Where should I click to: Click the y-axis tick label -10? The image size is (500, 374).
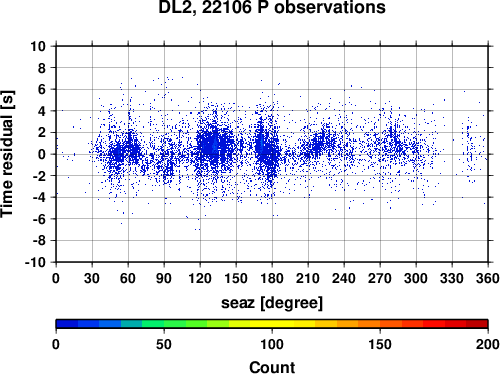35,262
